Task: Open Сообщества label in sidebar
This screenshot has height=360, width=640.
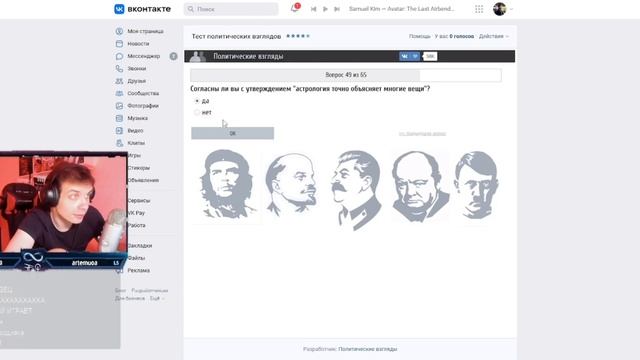Action: pyautogui.click(x=143, y=93)
